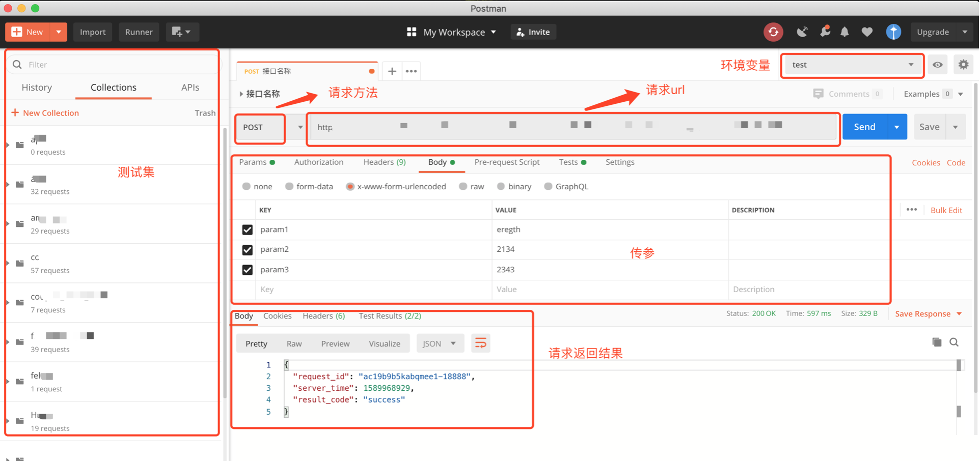Open the wrench settings icon in header
The height and width of the screenshot is (461, 980).
825,32
